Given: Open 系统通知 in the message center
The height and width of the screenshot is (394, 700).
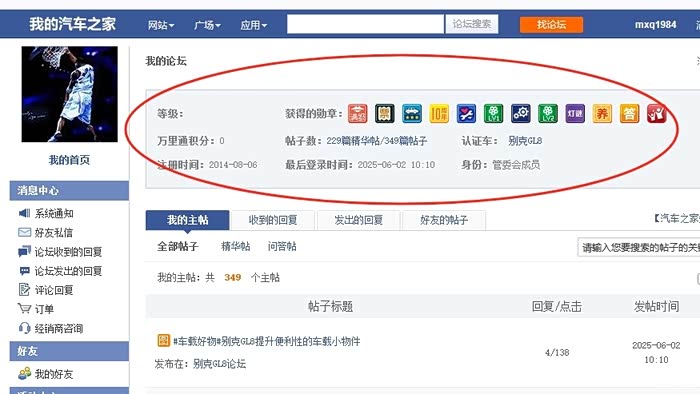Looking at the screenshot, I should pos(54,213).
